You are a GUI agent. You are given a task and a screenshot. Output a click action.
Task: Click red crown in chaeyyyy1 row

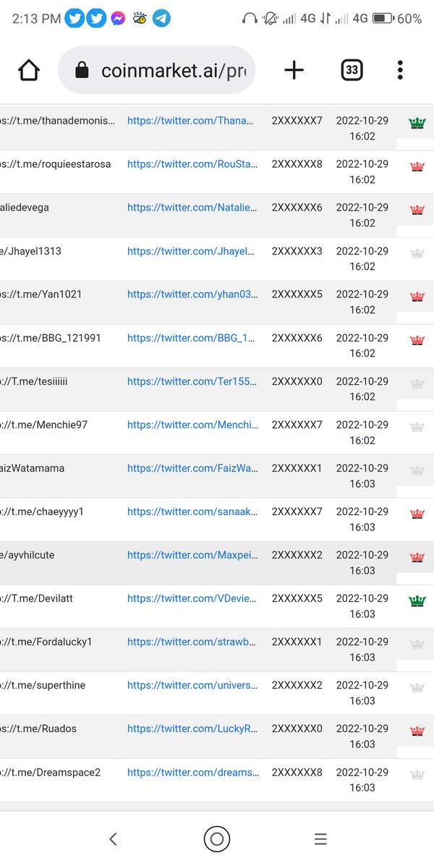[x=417, y=514]
